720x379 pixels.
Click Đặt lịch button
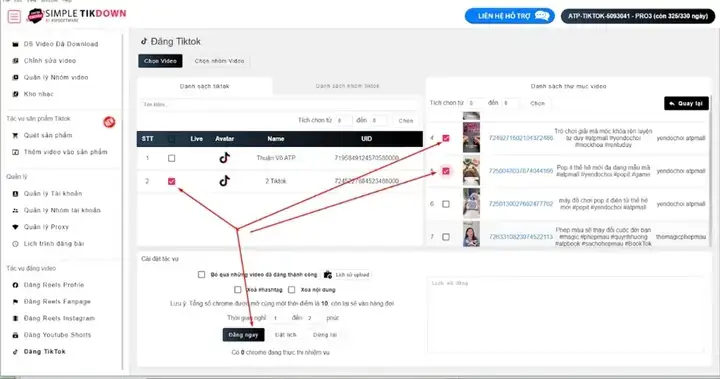click(286, 335)
